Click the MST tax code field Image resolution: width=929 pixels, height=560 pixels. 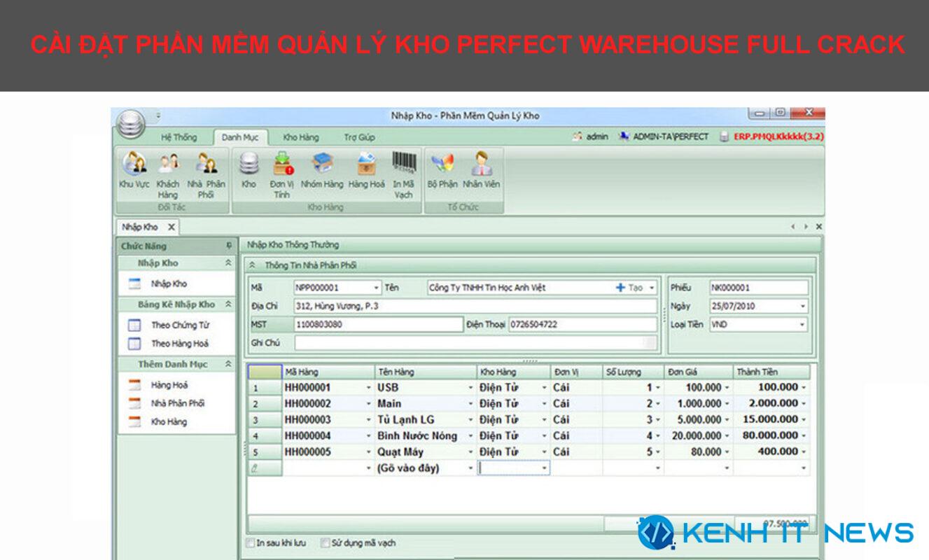378,325
